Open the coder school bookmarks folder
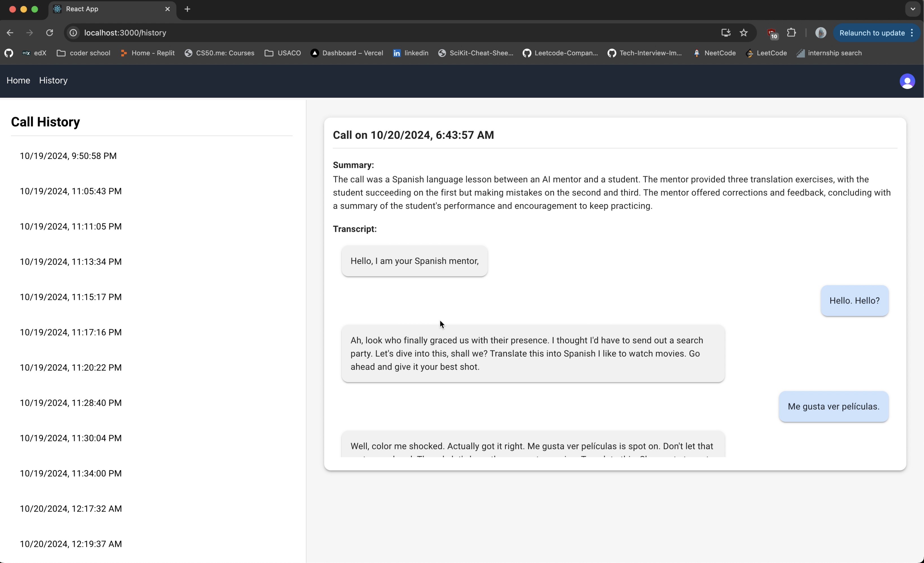Screen dimensions: 924x563 [83, 53]
